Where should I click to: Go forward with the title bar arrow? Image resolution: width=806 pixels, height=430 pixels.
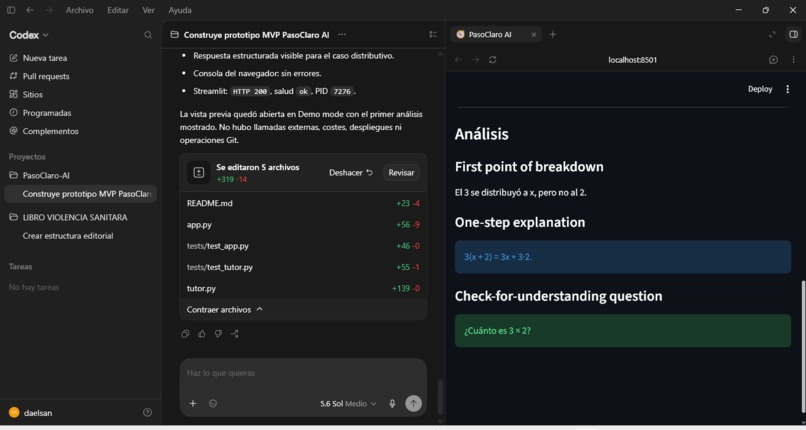(x=49, y=10)
